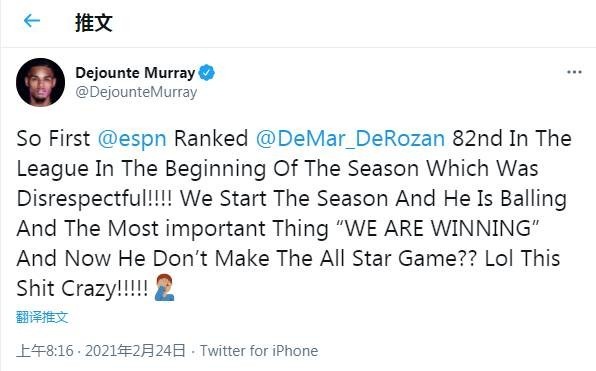Click the blue verified badge icon
Screen dimensions: 596x371
(x=207, y=73)
